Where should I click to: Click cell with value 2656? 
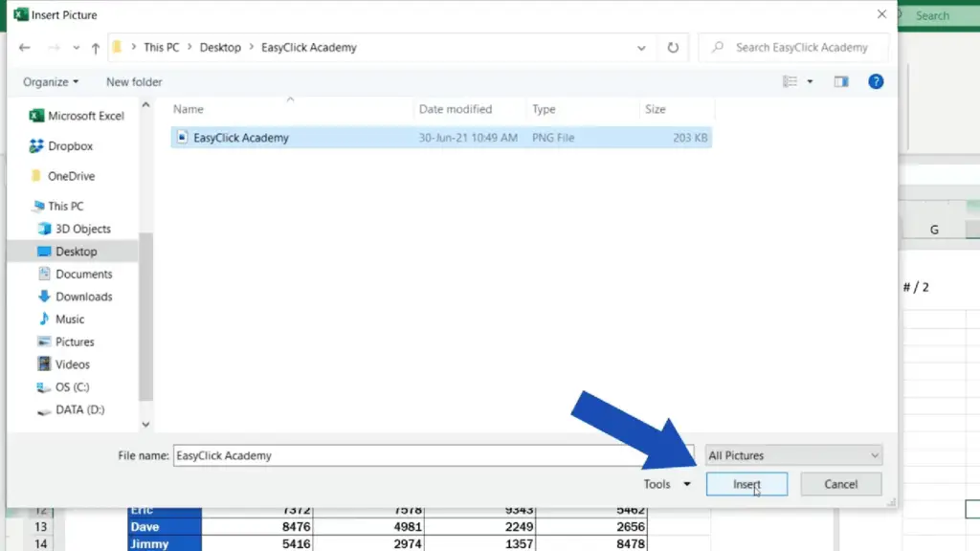591,527
